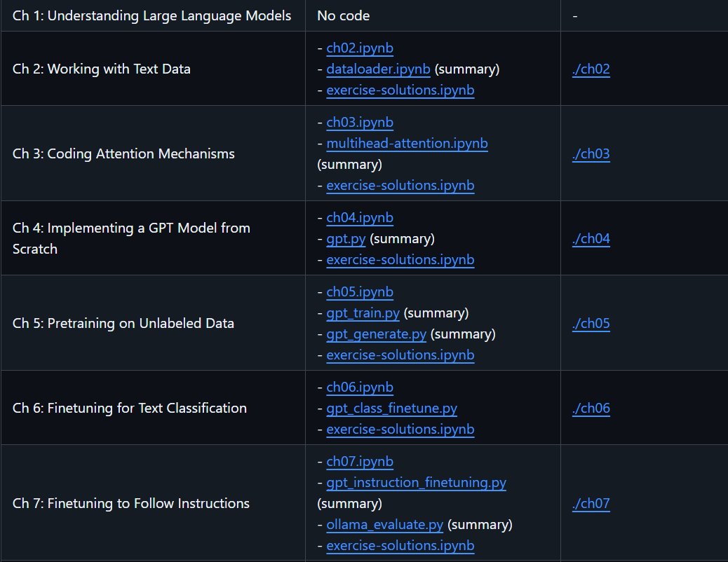The width and height of the screenshot is (728, 562).
Task: Open the ollama_evaluate.py link
Action: (x=385, y=525)
